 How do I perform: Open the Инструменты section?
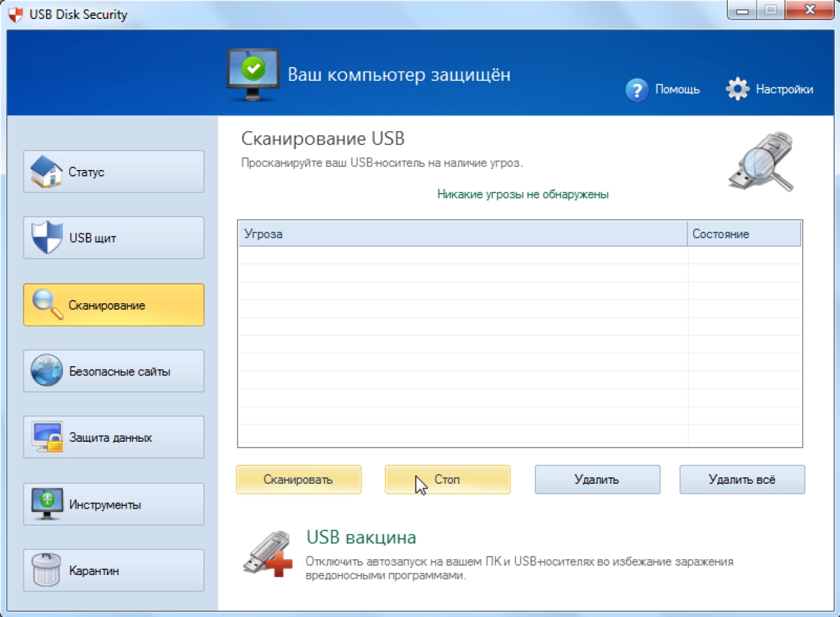coord(114,504)
